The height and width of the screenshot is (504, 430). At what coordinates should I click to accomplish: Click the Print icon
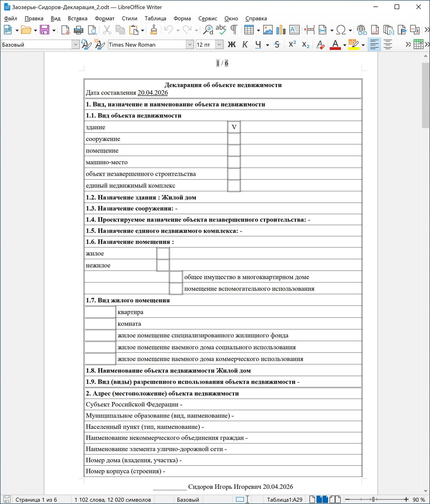click(x=78, y=30)
